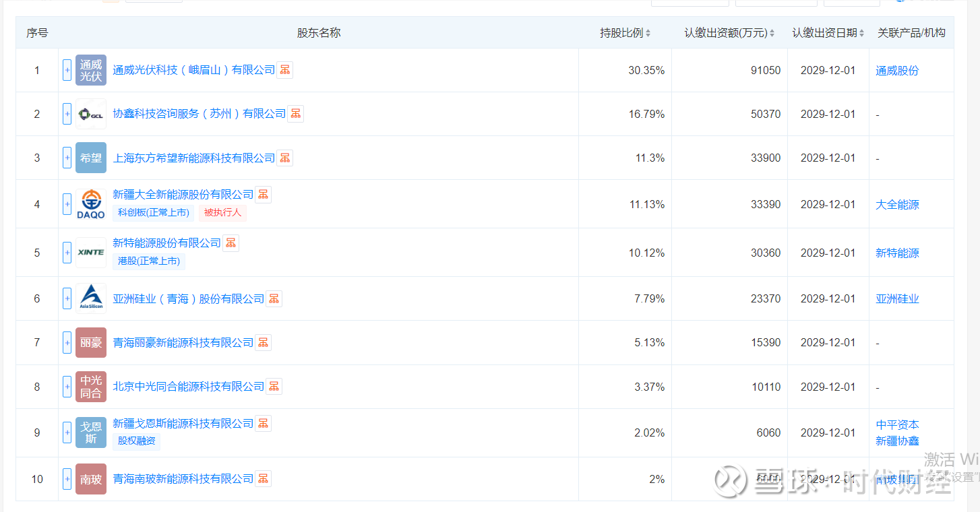Open the 通威股份 related product link

(x=897, y=71)
